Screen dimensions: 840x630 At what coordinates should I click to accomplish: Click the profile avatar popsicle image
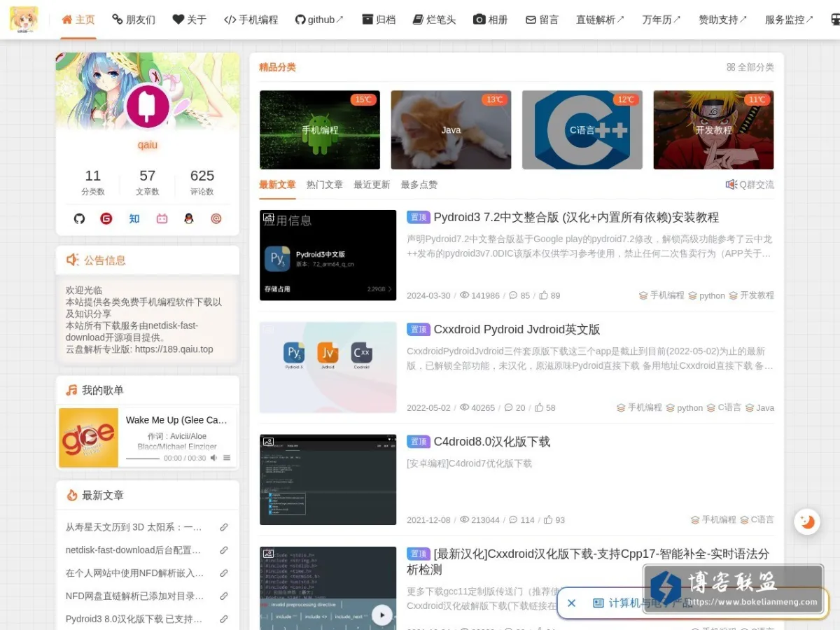coord(148,106)
